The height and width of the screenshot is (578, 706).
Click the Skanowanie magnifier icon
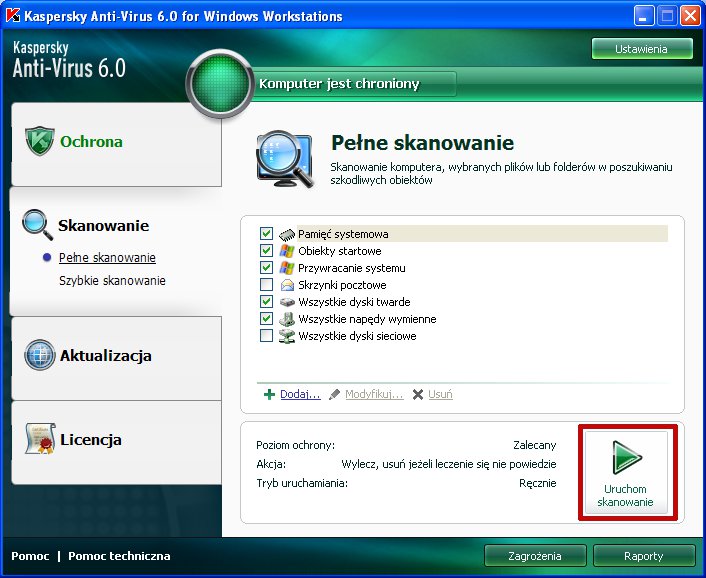click(37, 224)
